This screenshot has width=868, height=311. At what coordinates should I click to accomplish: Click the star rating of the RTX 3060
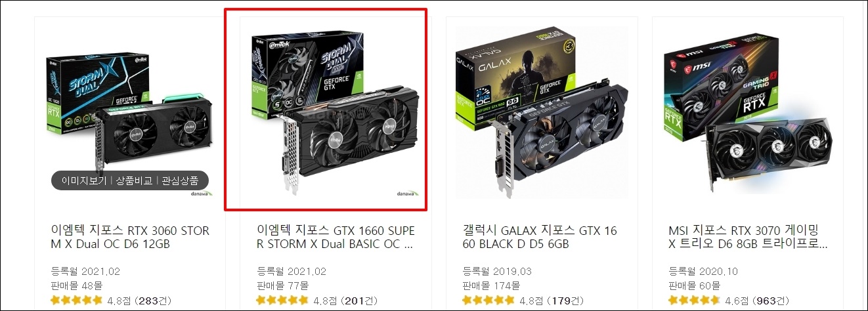tap(76, 301)
